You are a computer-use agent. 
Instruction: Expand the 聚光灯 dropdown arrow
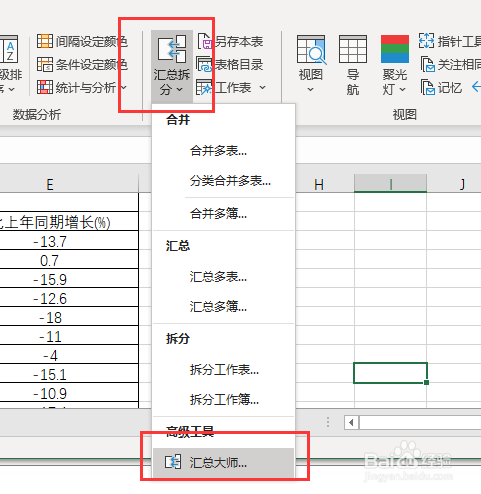coord(402,90)
